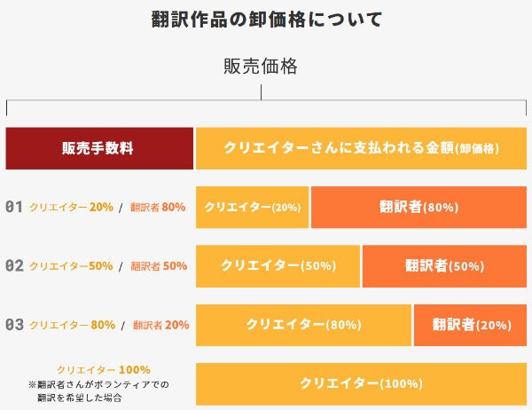Click the 翻訳者 20% label text
The height and width of the screenshot is (410, 532).
(160, 325)
